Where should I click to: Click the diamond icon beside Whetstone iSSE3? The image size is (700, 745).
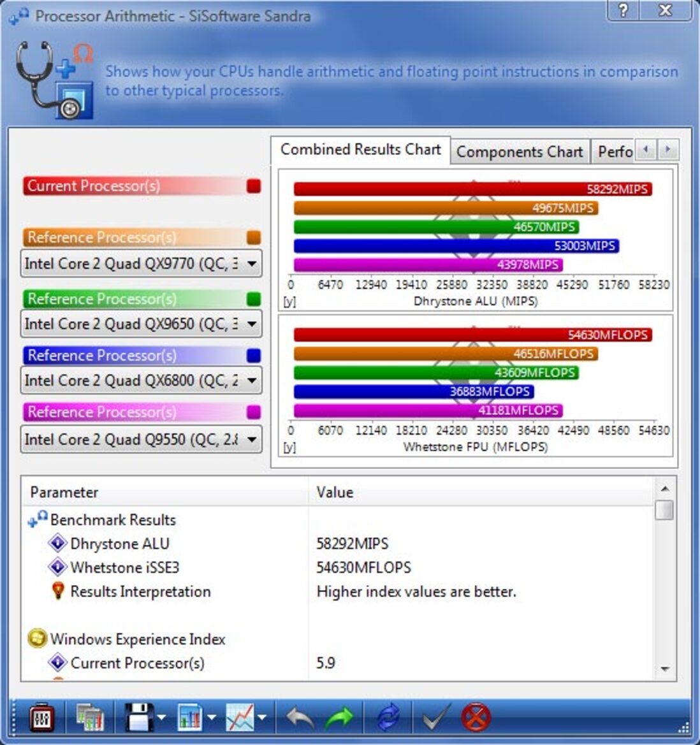coord(57,567)
